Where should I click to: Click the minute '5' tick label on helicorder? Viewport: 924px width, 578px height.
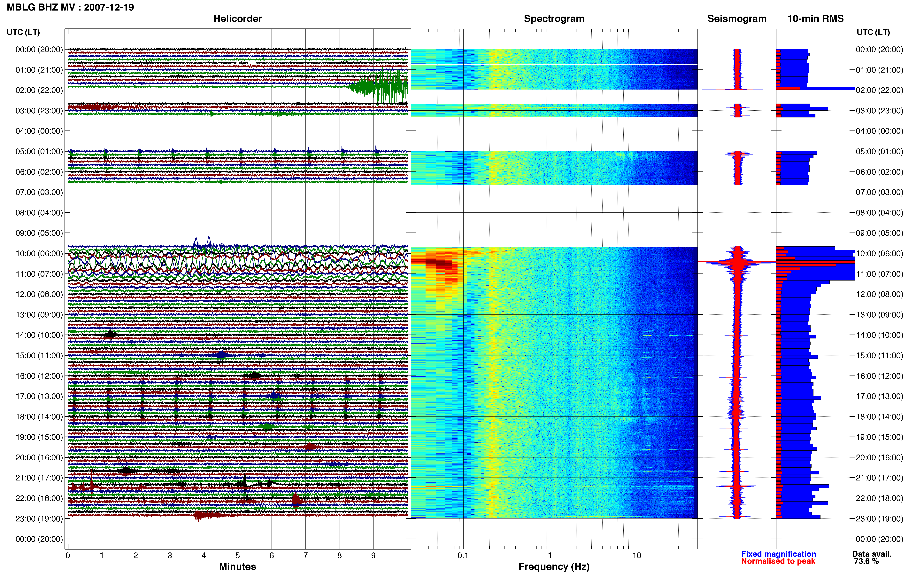[237, 555]
